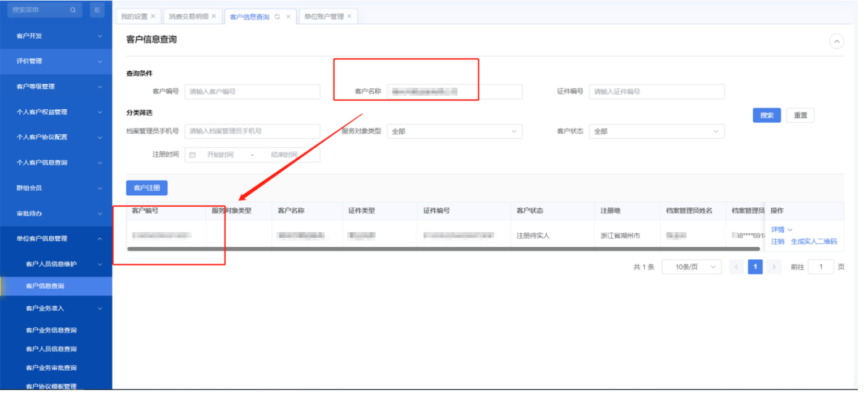Switch to the 单位账户管理 tab

click(x=324, y=16)
